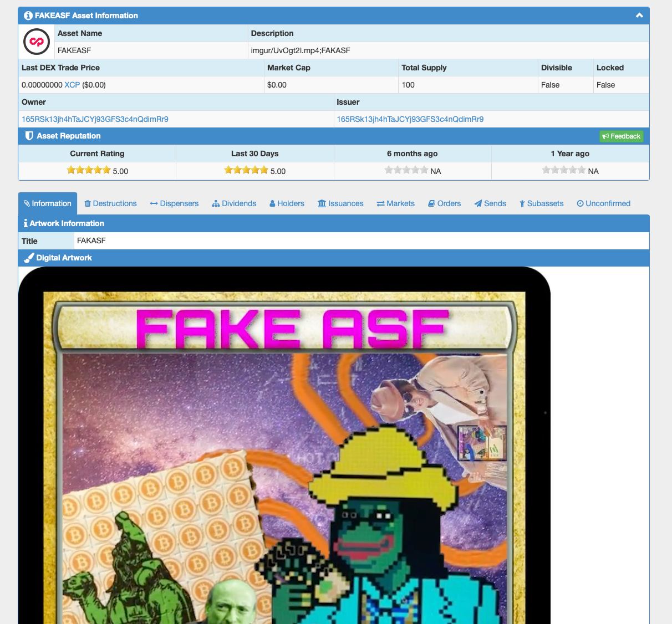
Task: Switch to the Destructions tab
Action: point(110,203)
